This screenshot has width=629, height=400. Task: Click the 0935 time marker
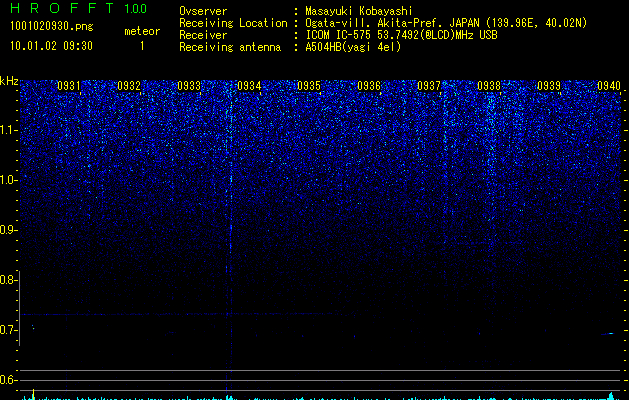point(309,86)
